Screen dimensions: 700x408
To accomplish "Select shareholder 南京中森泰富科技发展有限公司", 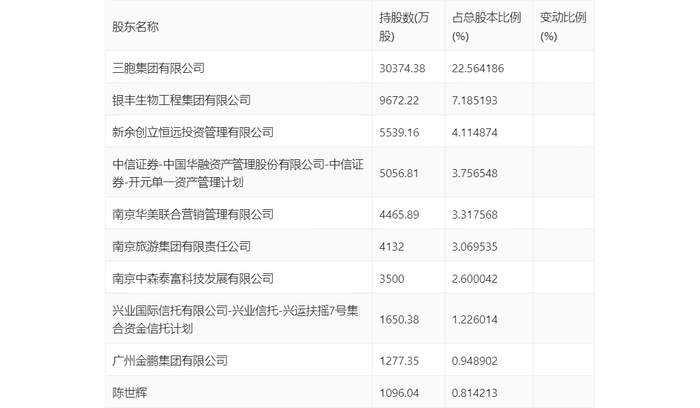I will pos(193,279).
